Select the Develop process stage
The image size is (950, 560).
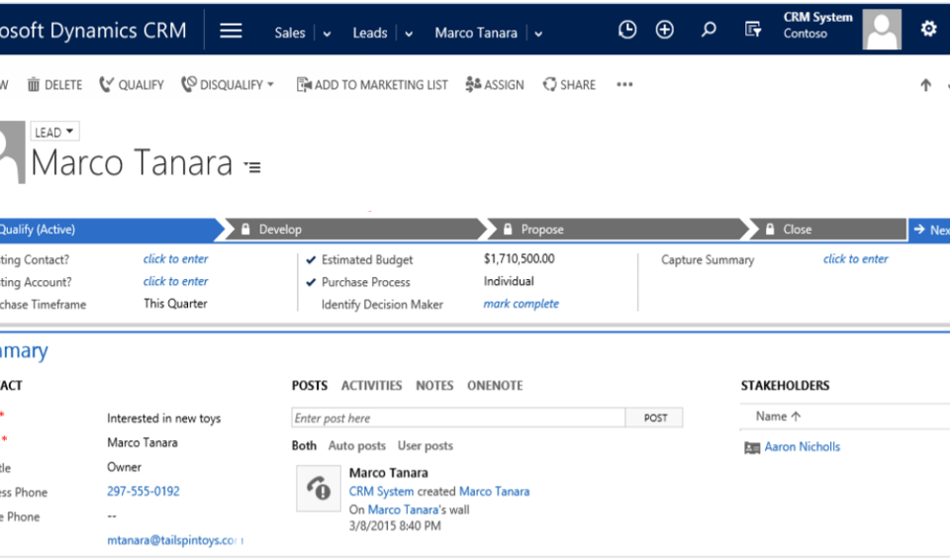click(354, 230)
